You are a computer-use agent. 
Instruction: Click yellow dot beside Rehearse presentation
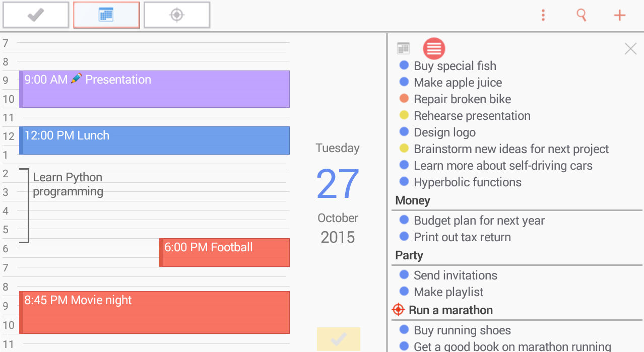pyautogui.click(x=404, y=115)
